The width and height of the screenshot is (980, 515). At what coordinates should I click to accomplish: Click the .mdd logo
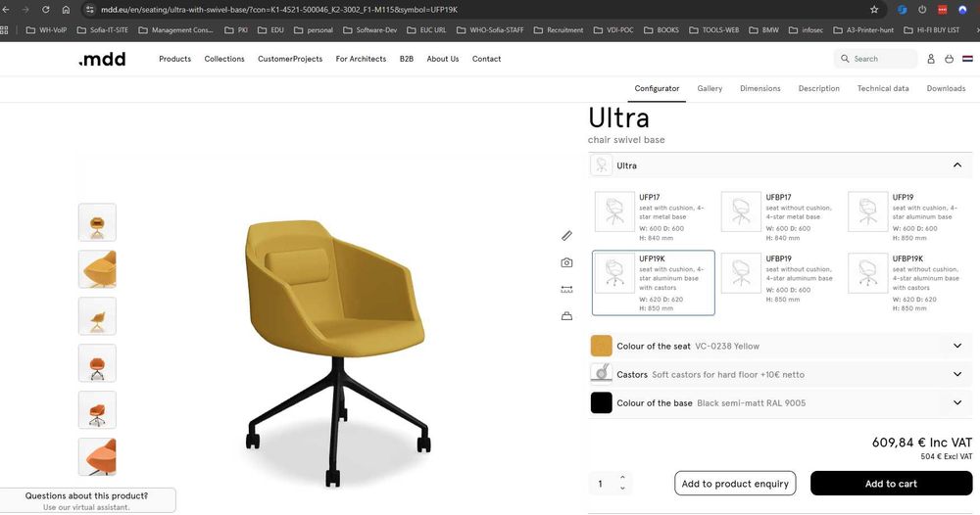tap(102, 60)
